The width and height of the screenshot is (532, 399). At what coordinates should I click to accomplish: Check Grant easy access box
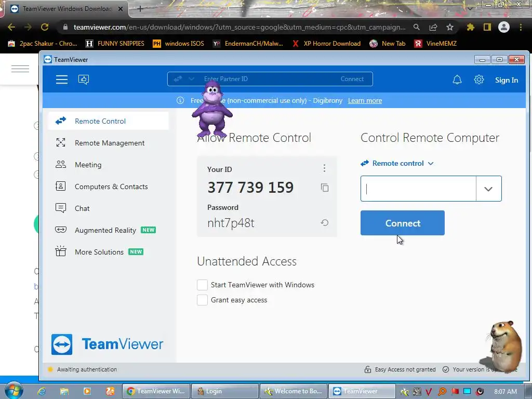coord(202,300)
